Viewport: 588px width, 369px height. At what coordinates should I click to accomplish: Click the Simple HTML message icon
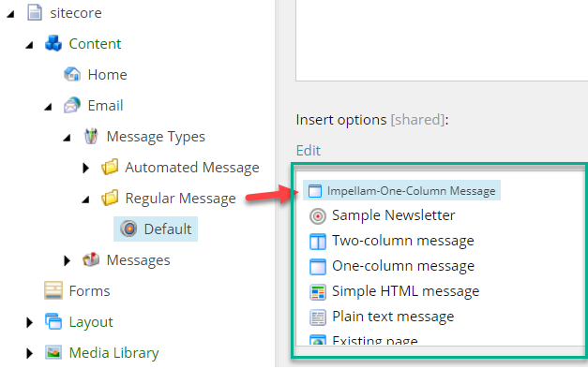click(318, 292)
